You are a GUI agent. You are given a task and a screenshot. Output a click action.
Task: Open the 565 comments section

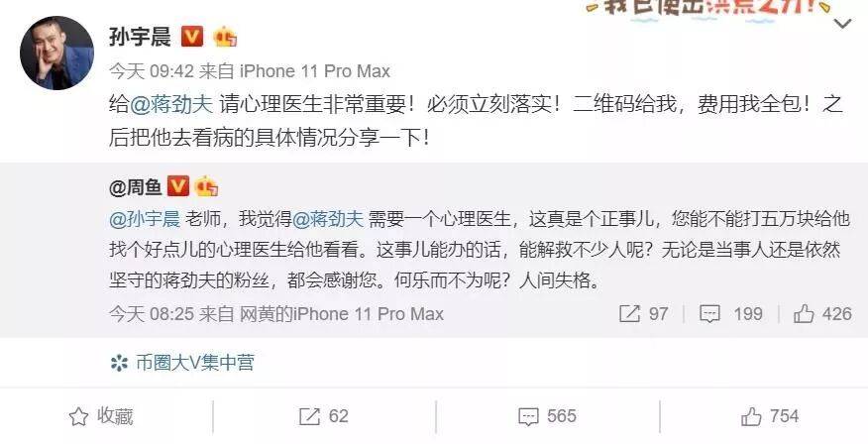(x=548, y=416)
